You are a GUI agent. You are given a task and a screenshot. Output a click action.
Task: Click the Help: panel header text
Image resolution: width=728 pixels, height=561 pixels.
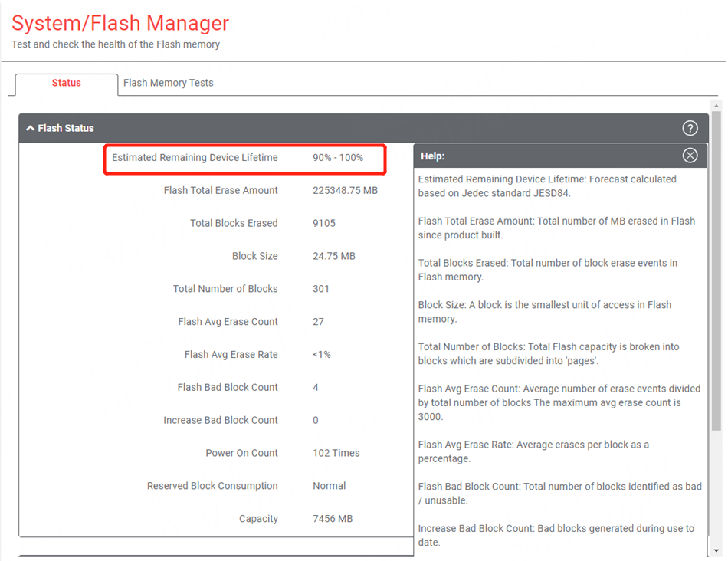point(433,156)
